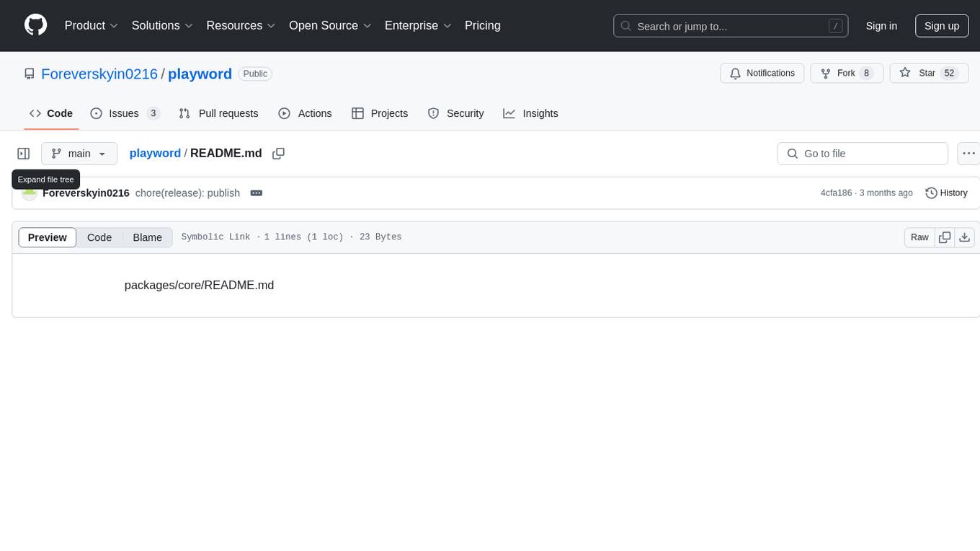Screen dimensions: 980x551
Task: Open the Foreverskyin0216 owner profile
Action: click(x=99, y=74)
